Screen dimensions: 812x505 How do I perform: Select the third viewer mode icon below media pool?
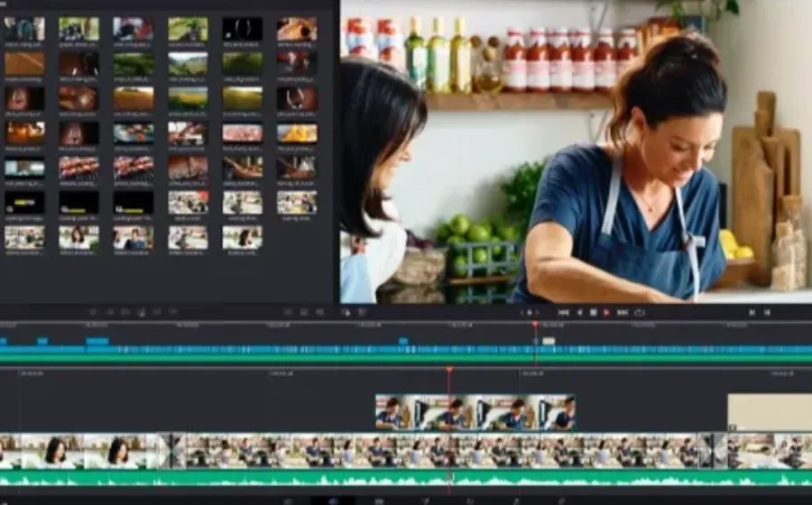[x=320, y=312]
